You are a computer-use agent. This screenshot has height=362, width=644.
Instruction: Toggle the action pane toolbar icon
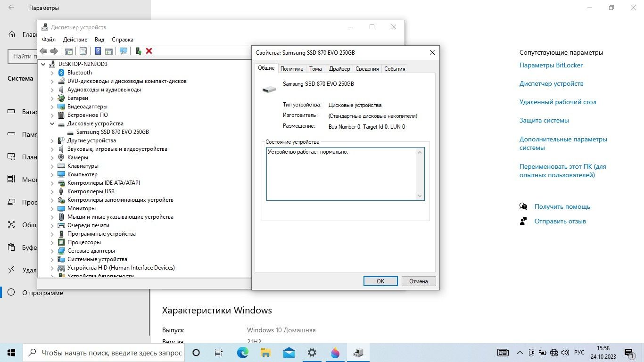pos(109,51)
